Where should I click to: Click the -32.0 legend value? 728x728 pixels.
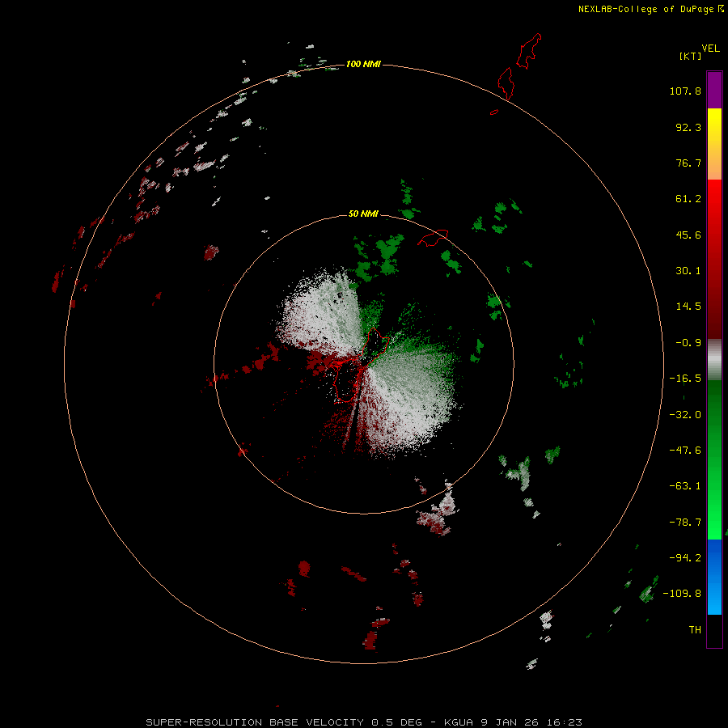pyautogui.click(x=685, y=415)
